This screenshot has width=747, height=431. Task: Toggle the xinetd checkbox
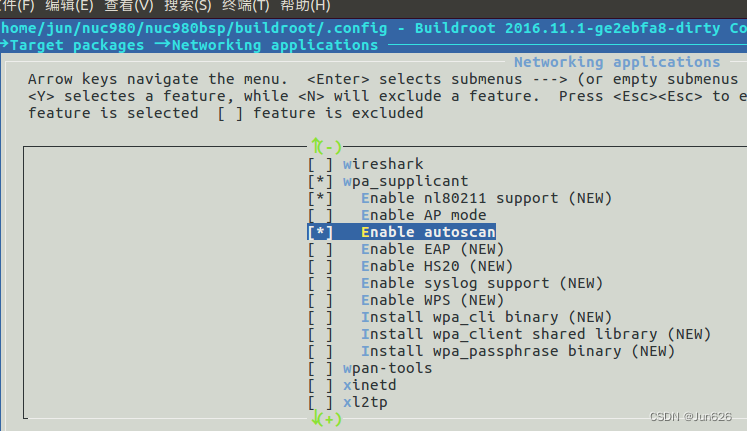point(320,385)
